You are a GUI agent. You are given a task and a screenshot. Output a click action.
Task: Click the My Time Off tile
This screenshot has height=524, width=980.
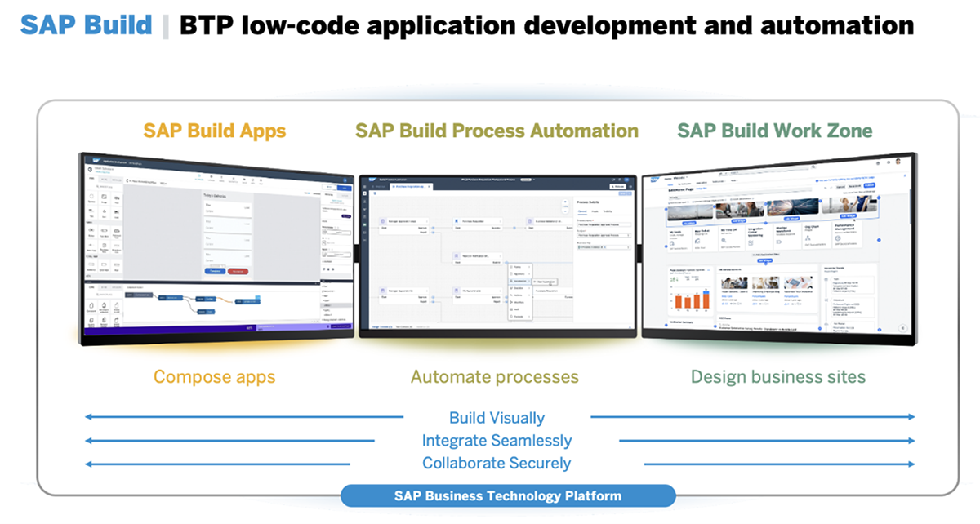click(732, 238)
